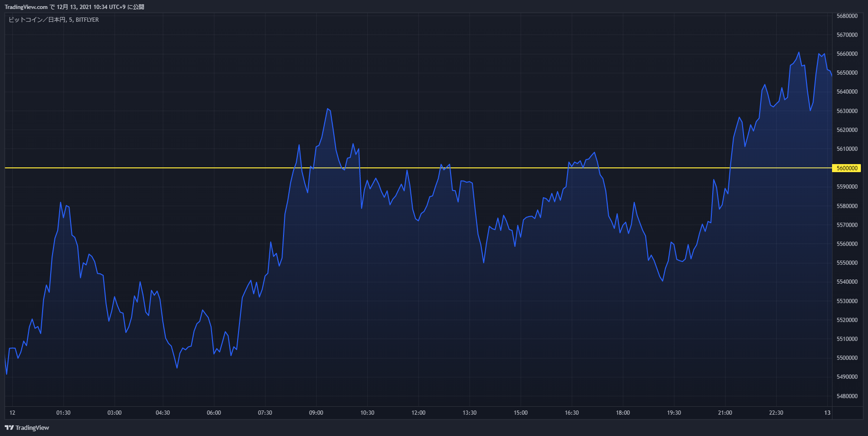Viewport: 868px width, 436px height.
Task: Click the 12 date label on time axis
Action: coord(12,413)
